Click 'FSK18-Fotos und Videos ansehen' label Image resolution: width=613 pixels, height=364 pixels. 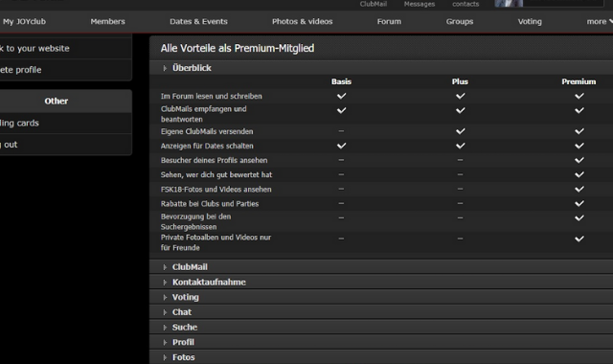click(216, 190)
